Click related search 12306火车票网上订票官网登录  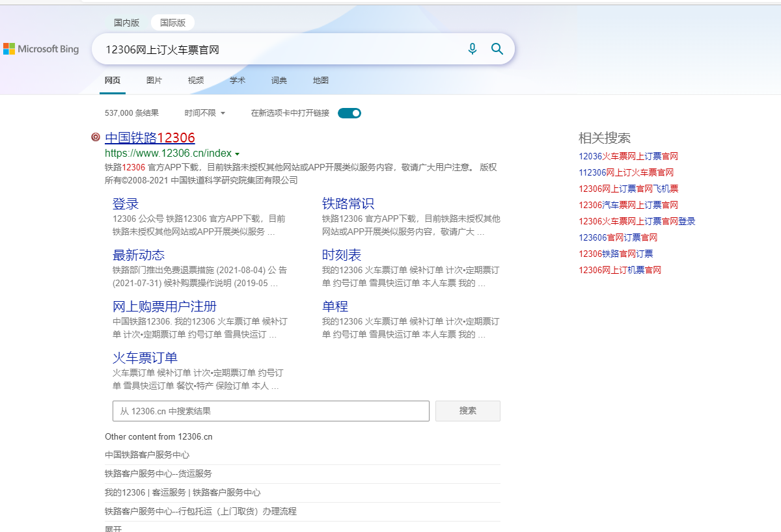pyautogui.click(x=637, y=221)
